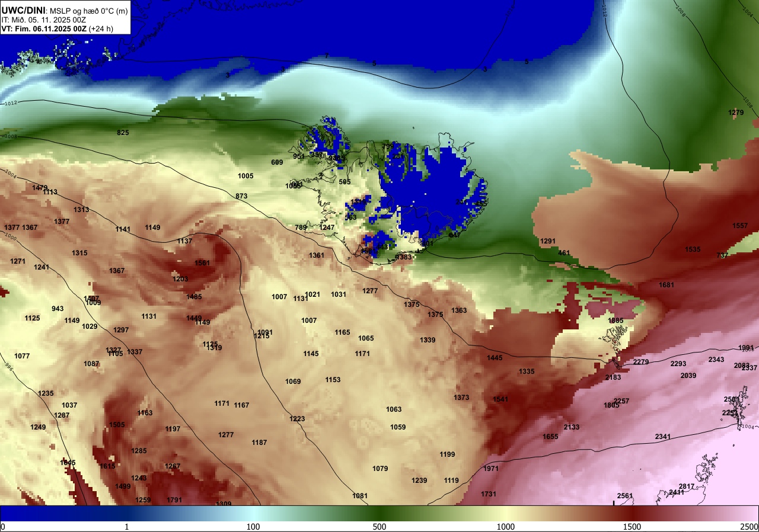Click the 1021 height value
Image resolution: width=759 pixels, height=532 pixels.
312,294
